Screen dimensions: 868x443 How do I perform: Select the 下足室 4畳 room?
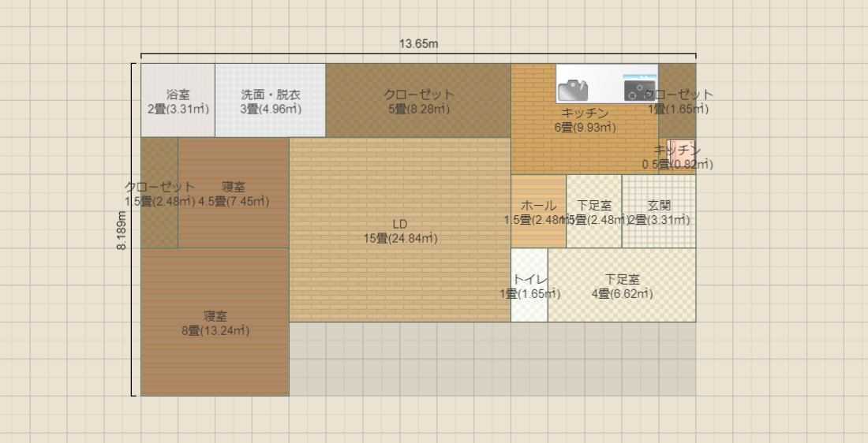(x=622, y=285)
